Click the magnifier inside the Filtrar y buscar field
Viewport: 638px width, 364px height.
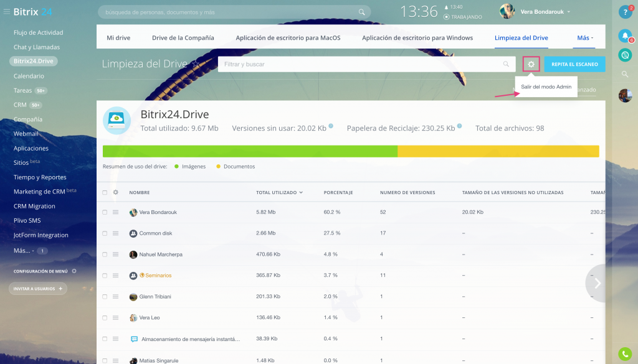point(506,64)
